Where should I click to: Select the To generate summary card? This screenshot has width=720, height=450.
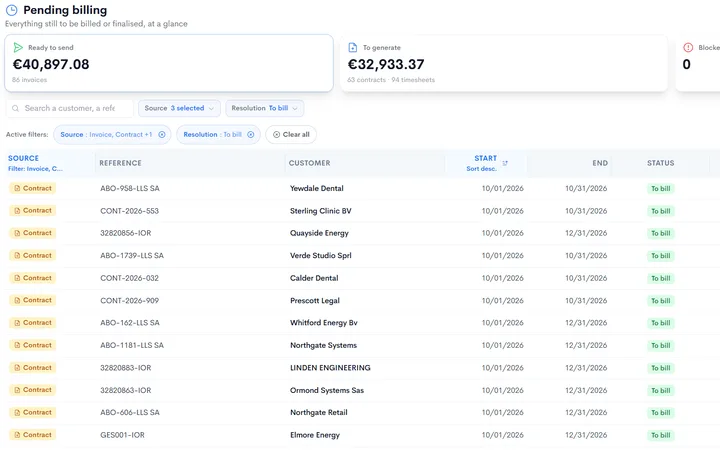(x=504, y=63)
